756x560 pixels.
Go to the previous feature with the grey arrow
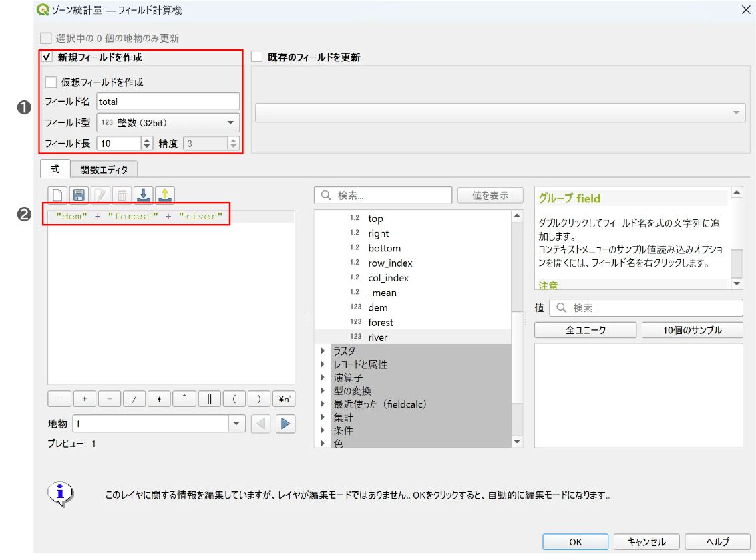click(x=261, y=424)
